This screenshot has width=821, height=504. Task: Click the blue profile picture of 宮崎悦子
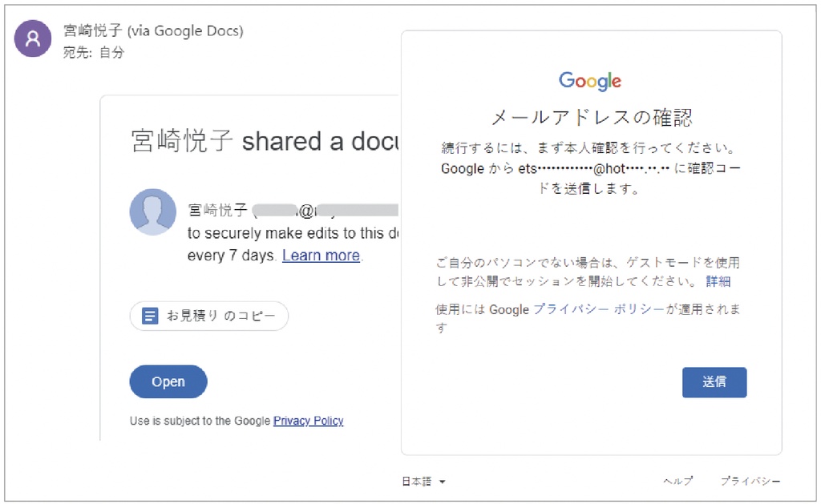(x=153, y=212)
